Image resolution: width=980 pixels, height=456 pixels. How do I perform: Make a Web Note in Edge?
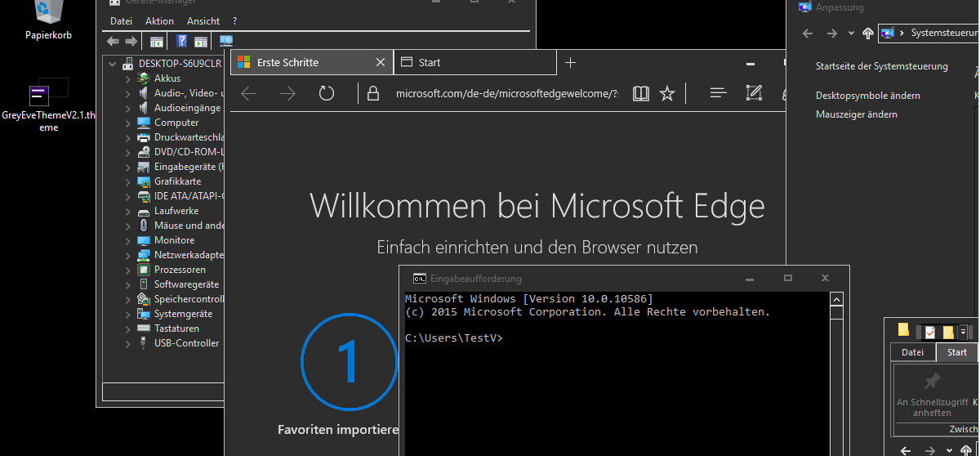pyautogui.click(x=755, y=93)
